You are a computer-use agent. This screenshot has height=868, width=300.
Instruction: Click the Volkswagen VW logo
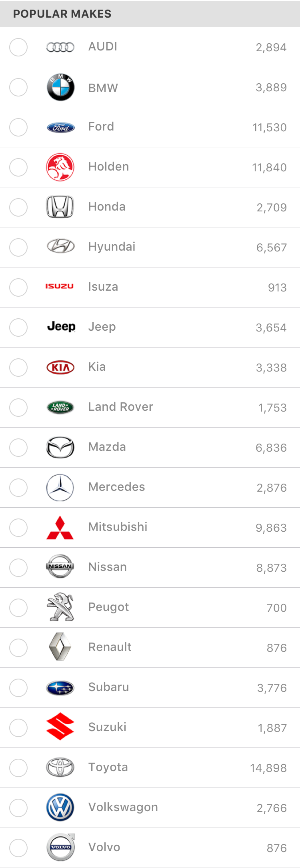tap(60, 808)
